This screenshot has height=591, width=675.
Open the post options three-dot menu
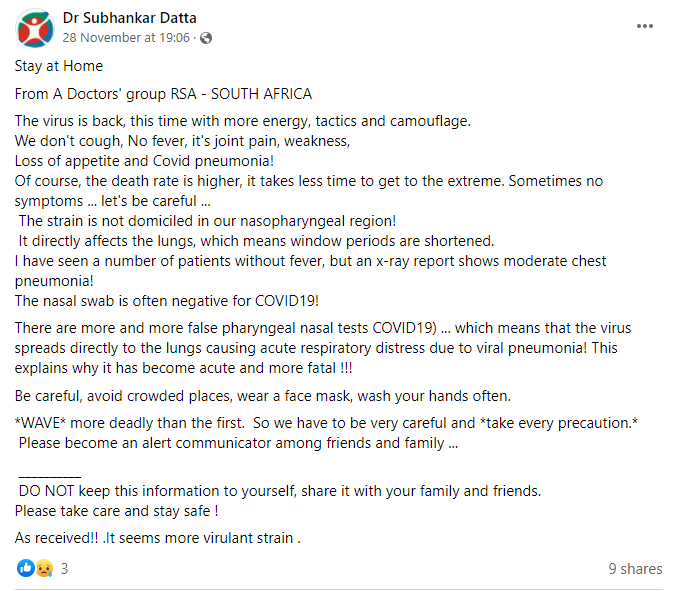(645, 27)
